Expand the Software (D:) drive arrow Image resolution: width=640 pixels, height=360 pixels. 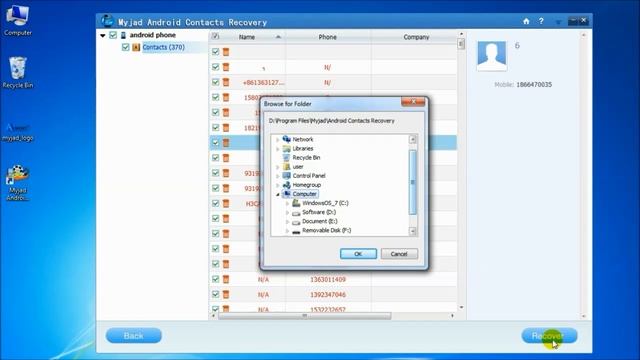click(287, 212)
